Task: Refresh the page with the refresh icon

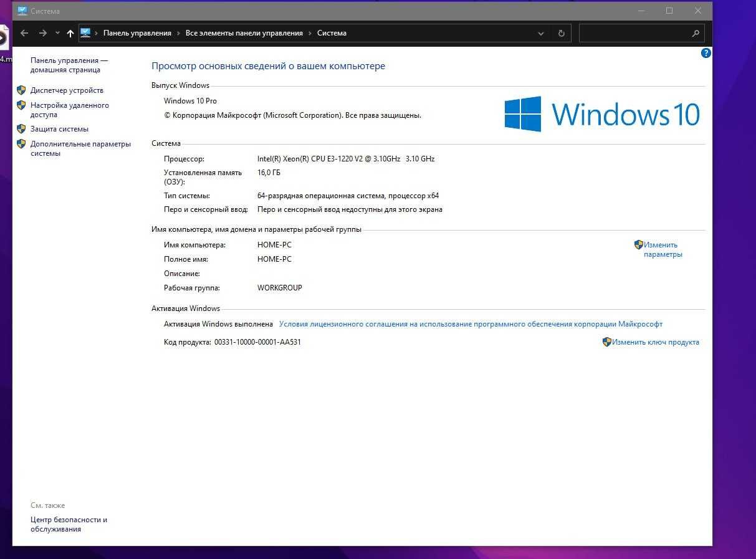Action: click(562, 33)
